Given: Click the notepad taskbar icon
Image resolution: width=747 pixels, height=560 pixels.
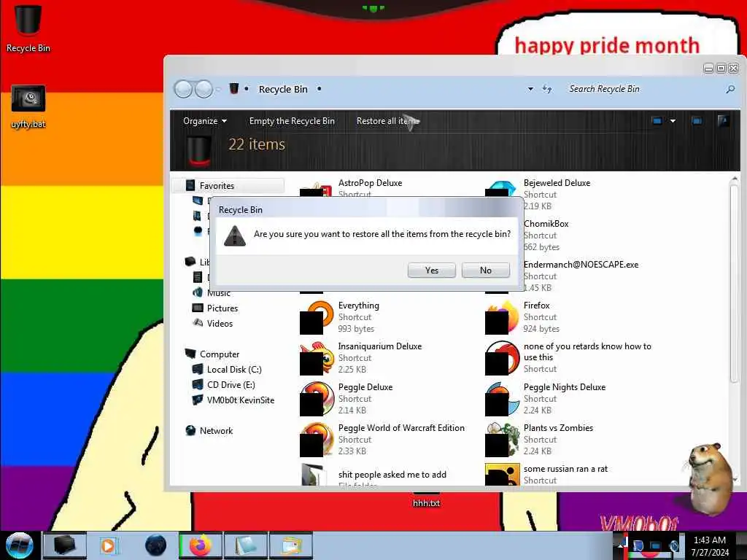Looking at the screenshot, I should pyautogui.click(x=245, y=545).
